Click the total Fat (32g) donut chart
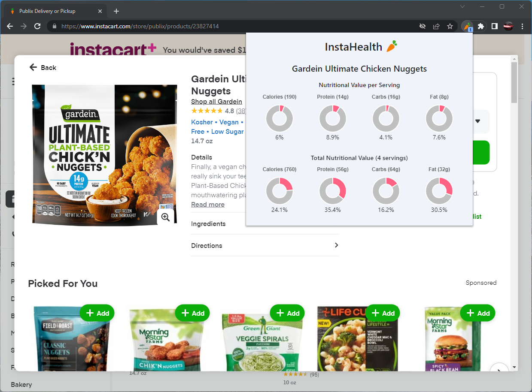This screenshot has height=392, width=532. point(439,191)
